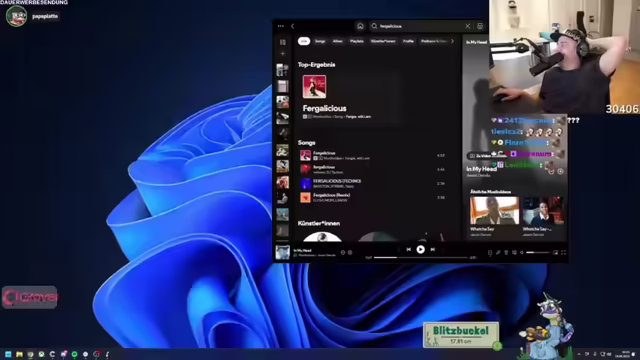Click the blue FERGALICIOUS (TECHNO) cover thumbnail
Viewport: 640px width, 360px height.
[x=306, y=184]
